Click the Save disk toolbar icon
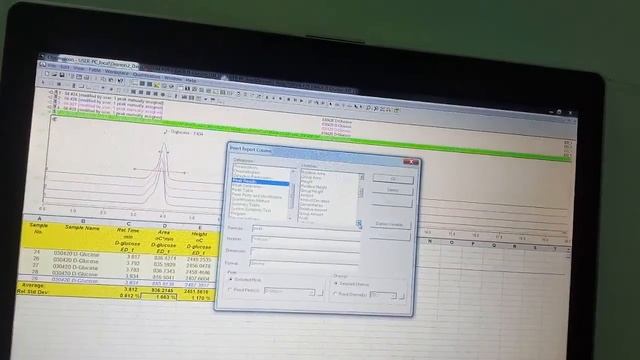The width and height of the screenshot is (640, 360). pos(62,75)
